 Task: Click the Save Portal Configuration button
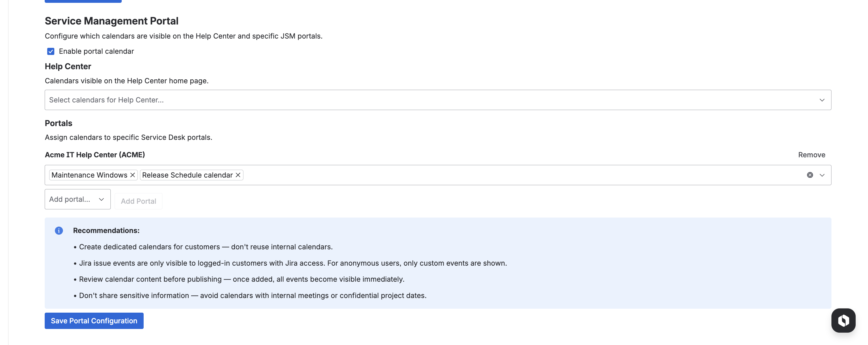94,321
